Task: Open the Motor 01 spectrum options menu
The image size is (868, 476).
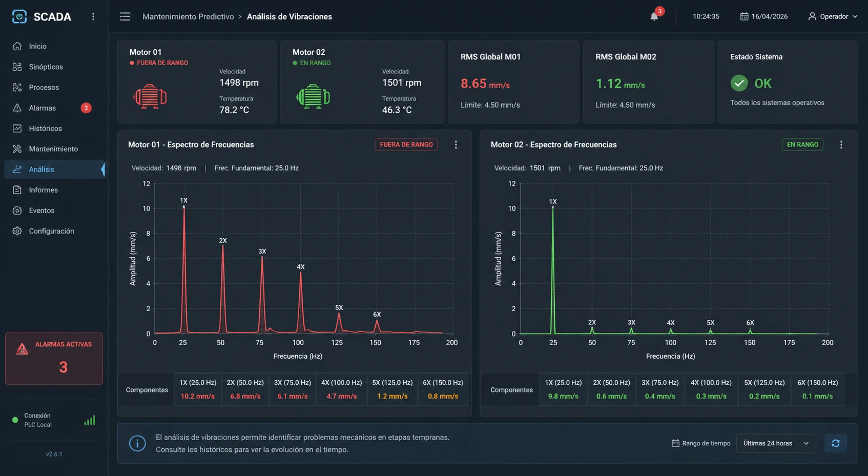Action: 456,144
